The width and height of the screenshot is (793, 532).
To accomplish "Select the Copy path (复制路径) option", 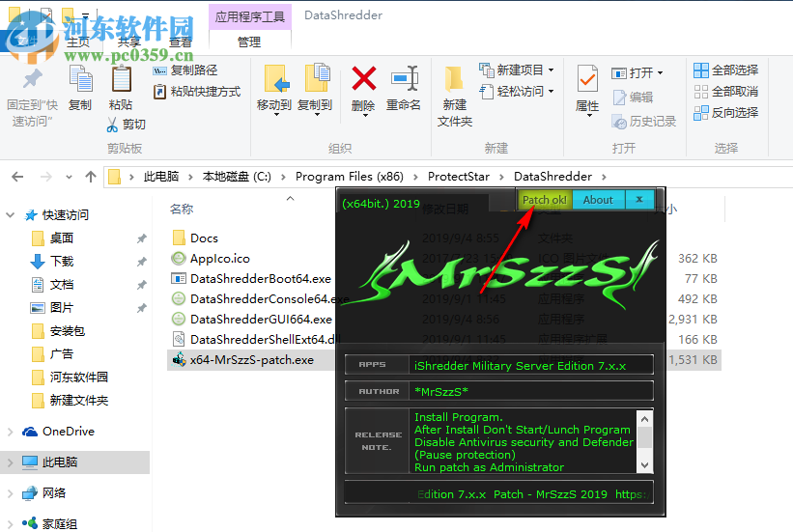I will coord(185,70).
